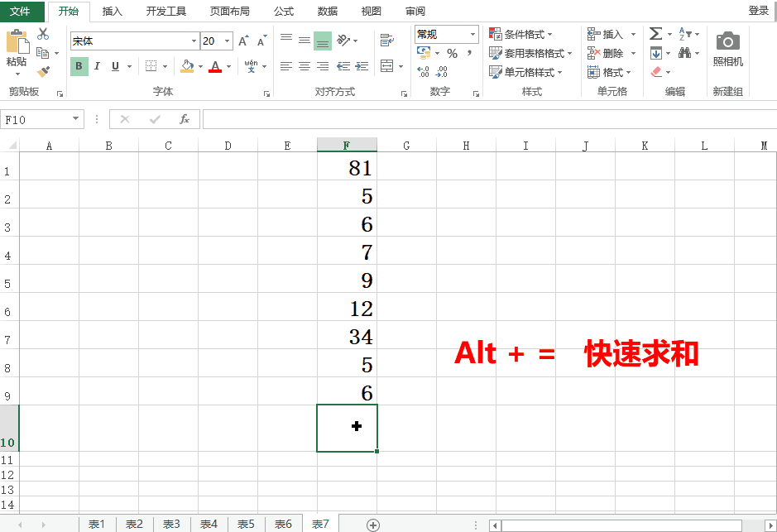Viewport: 777px width, 532px height.
Task: Click the Comma style icon
Action: pos(469,52)
